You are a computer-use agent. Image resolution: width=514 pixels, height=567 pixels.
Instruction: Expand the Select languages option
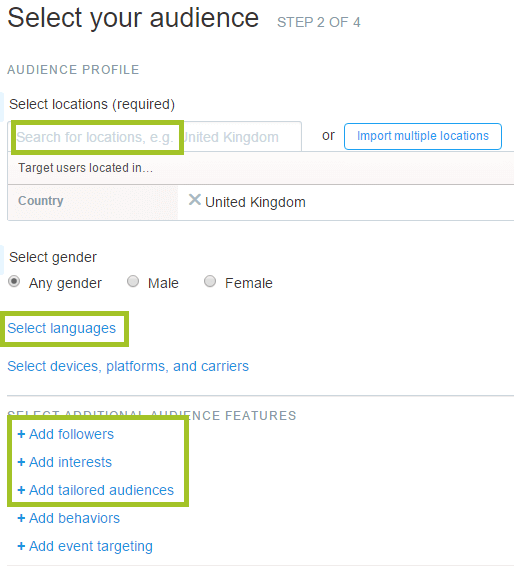[x=61, y=328]
